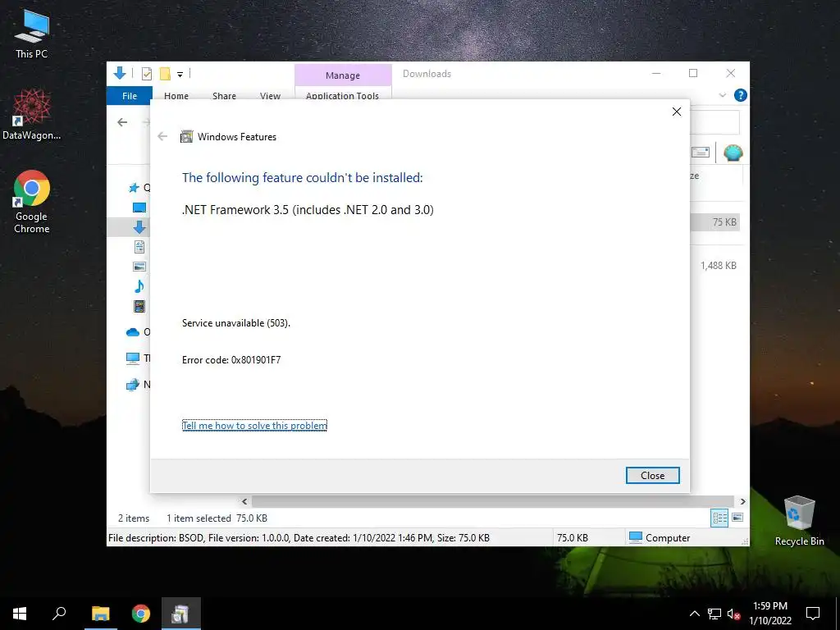Viewport: 840px width, 630px height.
Task: Select This PC in Explorer sidebar
Action: 133,358
